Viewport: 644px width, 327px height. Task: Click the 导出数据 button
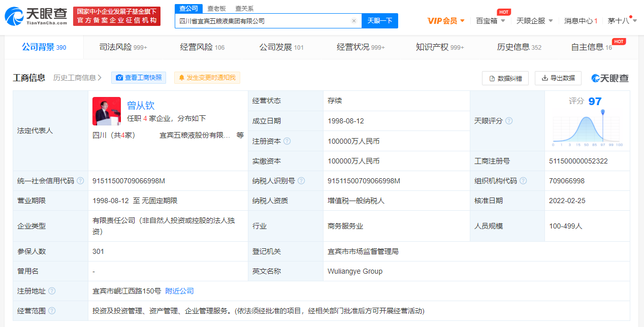(x=558, y=78)
